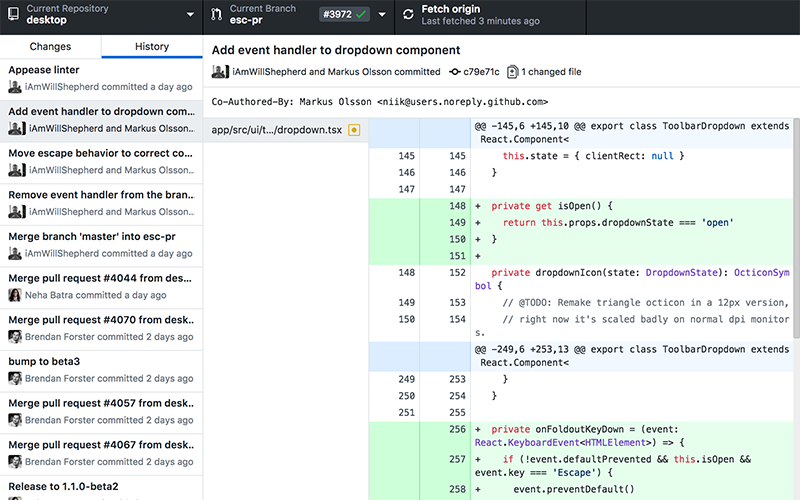The image size is (800, 500).
Task: Select commit Merge pull request #4057
Action: [x=101, y=412]
